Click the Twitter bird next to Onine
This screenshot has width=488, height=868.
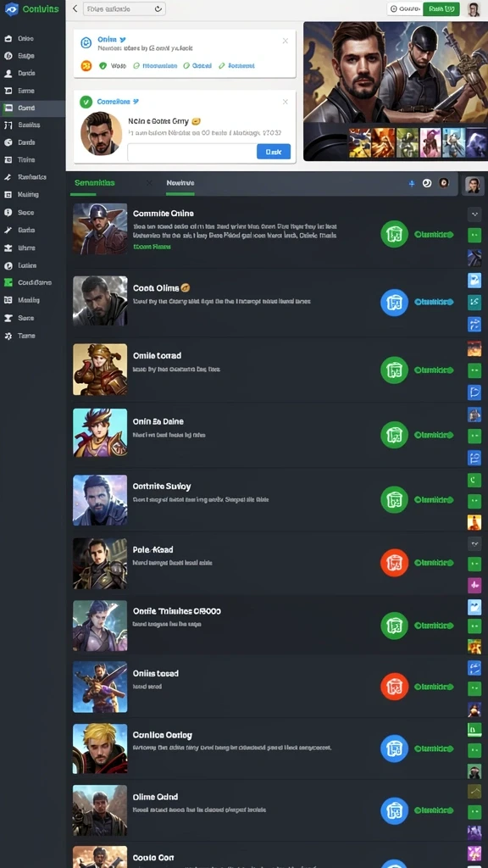coord(123,40)
